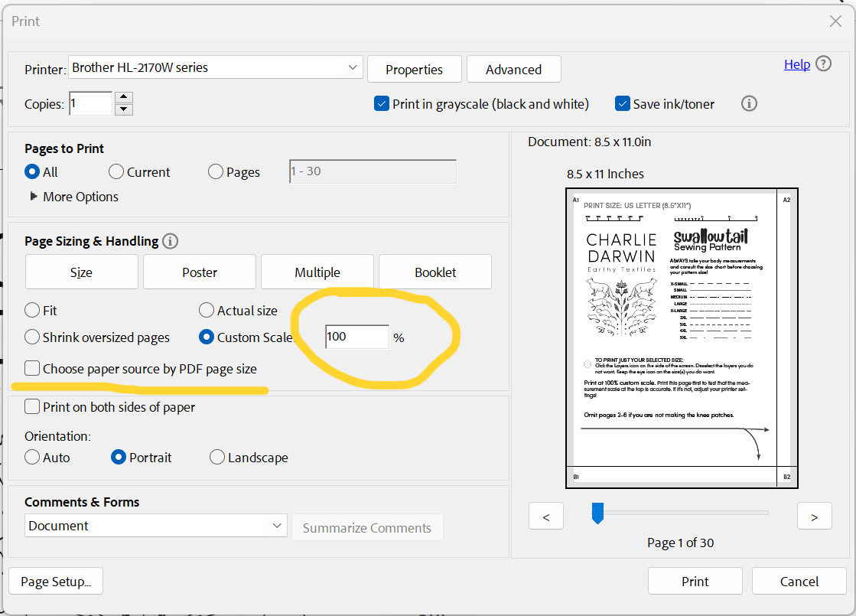
Task: Expand More Options under Pages to Print
Action: coord(34,197)
